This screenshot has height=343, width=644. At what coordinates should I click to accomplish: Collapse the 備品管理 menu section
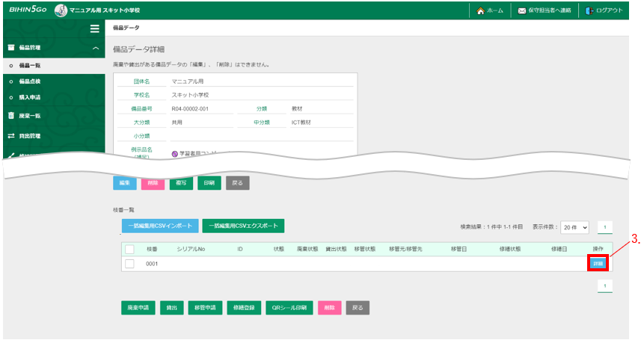[x=95, y=49]
